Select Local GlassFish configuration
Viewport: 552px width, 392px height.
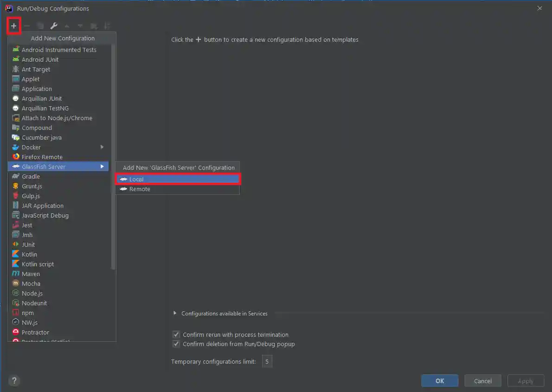pos(177,179)
